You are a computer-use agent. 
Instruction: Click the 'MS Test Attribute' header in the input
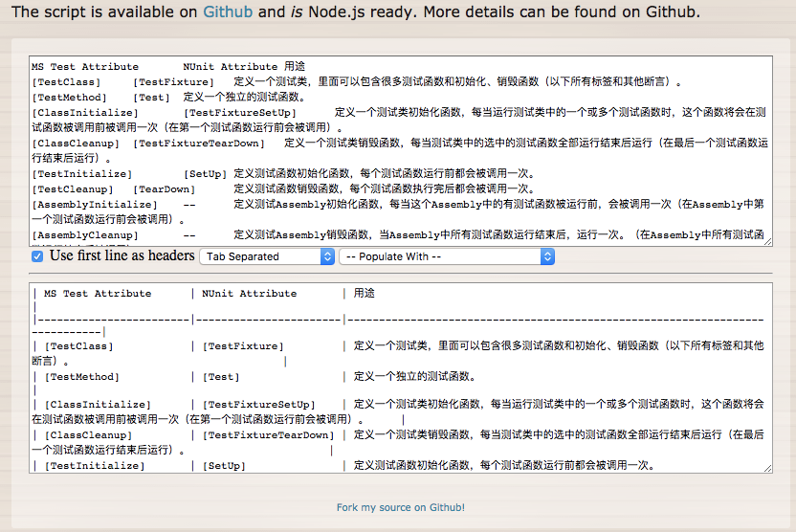(85, 67)
